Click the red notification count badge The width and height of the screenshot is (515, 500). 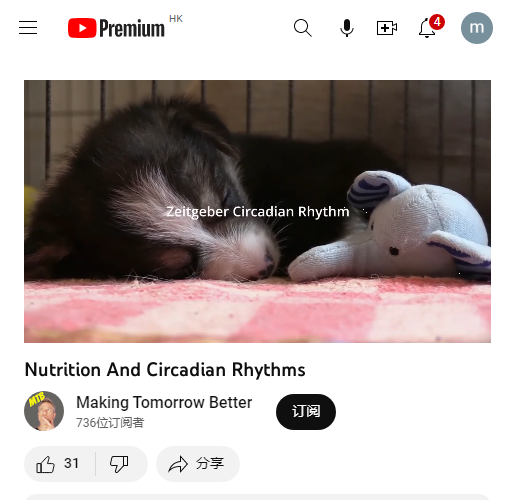(x=437, y=22)
